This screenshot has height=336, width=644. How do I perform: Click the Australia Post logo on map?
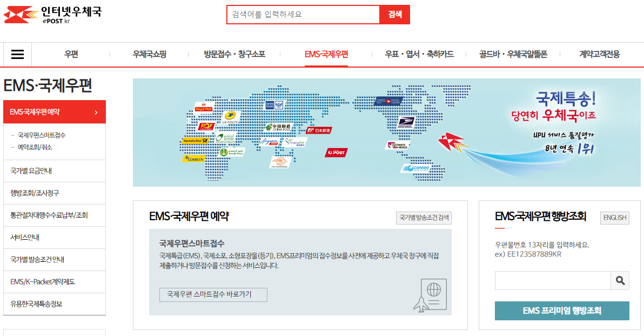tap(337, 153)
